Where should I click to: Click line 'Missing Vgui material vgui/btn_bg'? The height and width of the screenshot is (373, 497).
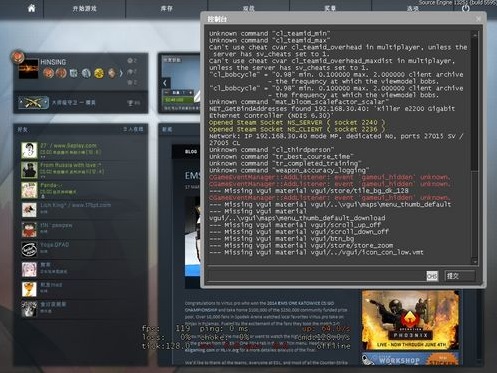point(282,239)
